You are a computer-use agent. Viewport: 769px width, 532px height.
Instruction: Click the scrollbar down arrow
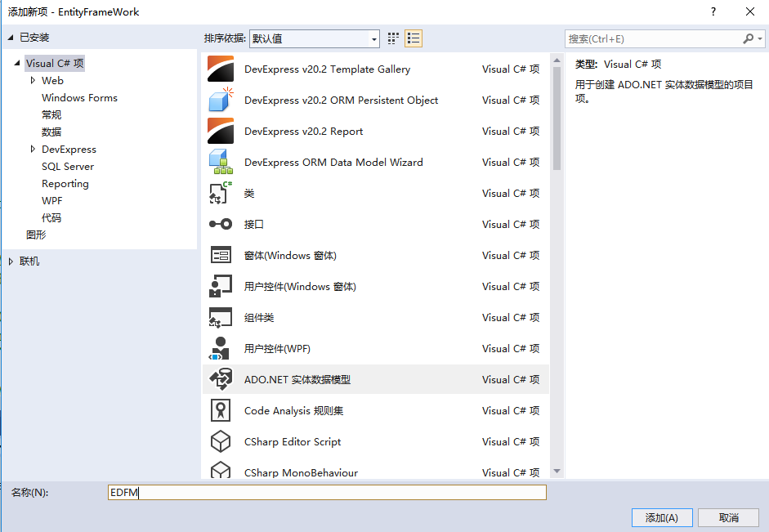tap(557, 472)
